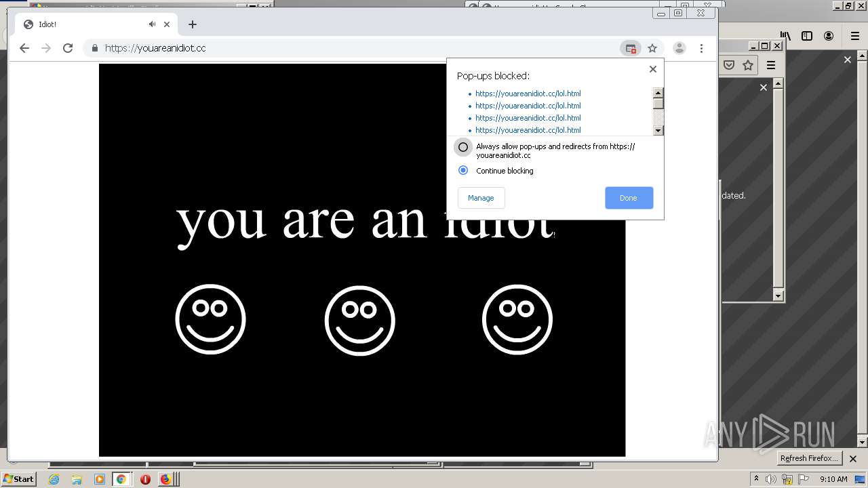Show desktop via tray corner icon
This screenshot has height=488, width=868.
(860, 479)
